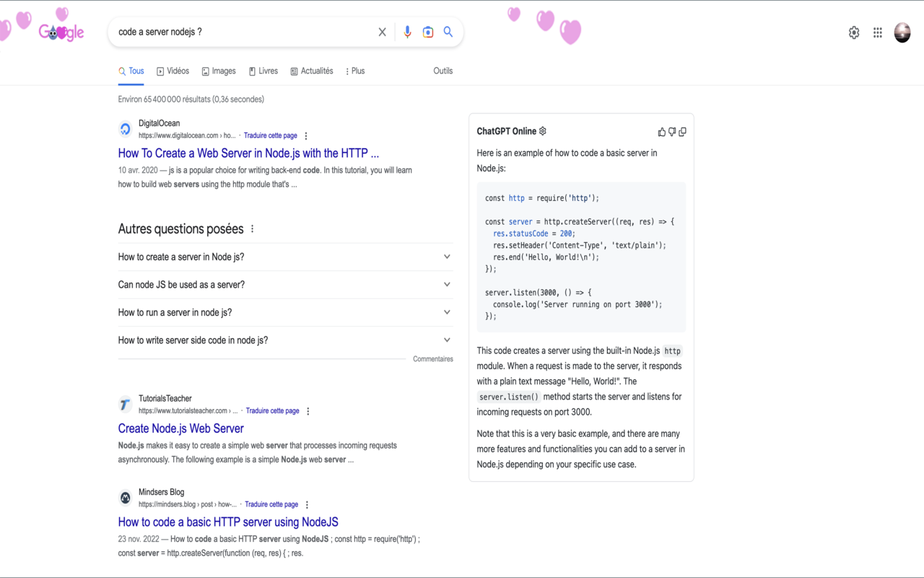Viewport: 924px width, 578px height.
Task: Open Google apps grid
Action: tap(878, 33)
